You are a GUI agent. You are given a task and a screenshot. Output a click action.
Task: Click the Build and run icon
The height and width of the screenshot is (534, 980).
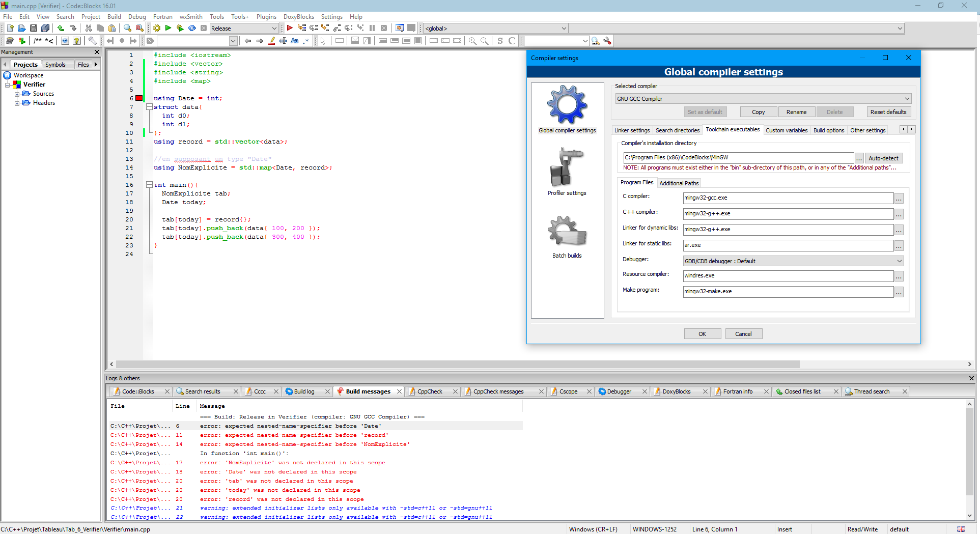coord(180,28)
